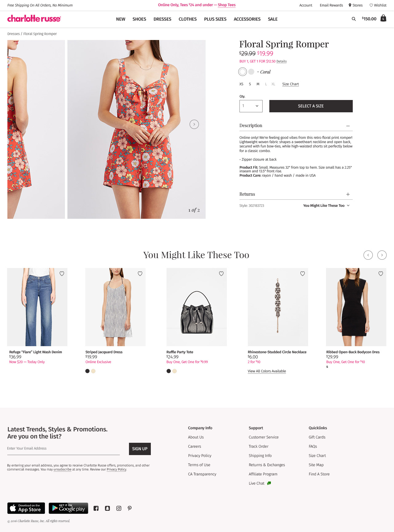Focus the Enter Your Email Address field

tap(63, 449)
